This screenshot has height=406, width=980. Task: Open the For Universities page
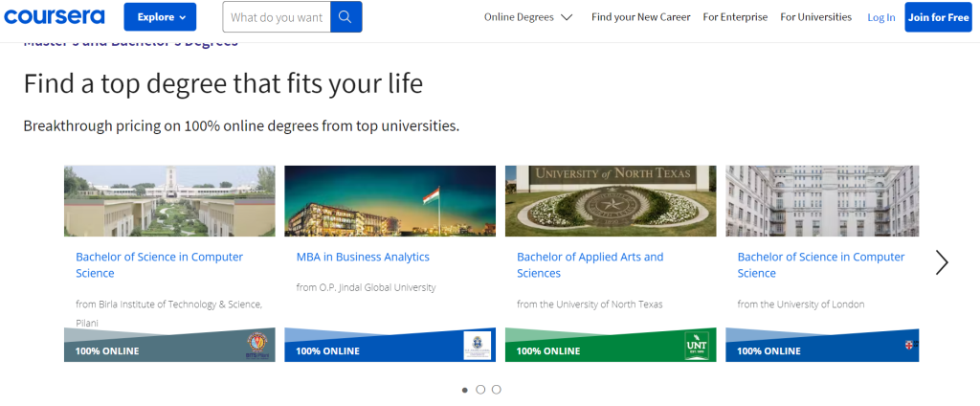pos(815,17)
